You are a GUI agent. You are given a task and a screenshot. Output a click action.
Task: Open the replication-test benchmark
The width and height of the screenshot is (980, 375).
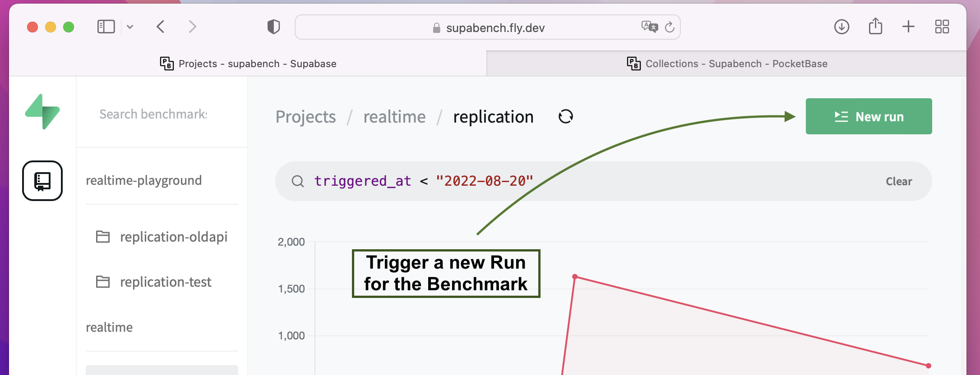[x=166, y=282]
